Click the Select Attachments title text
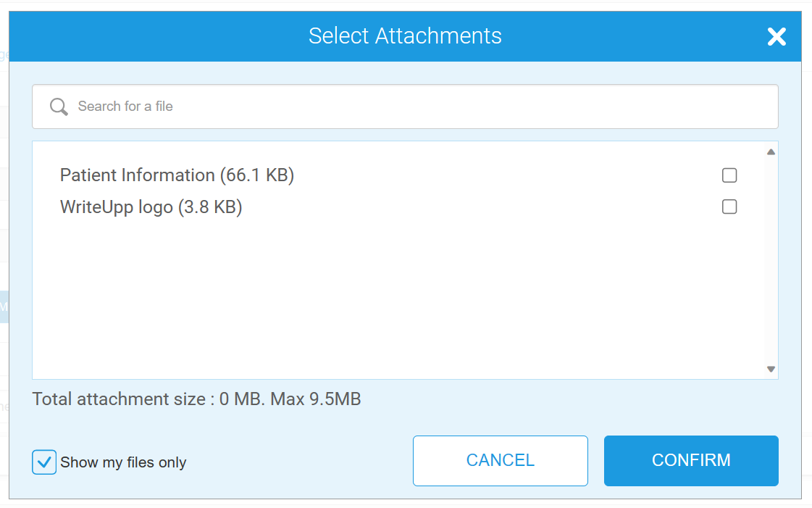This screenshot has height=508, width=812. [405, 36]
